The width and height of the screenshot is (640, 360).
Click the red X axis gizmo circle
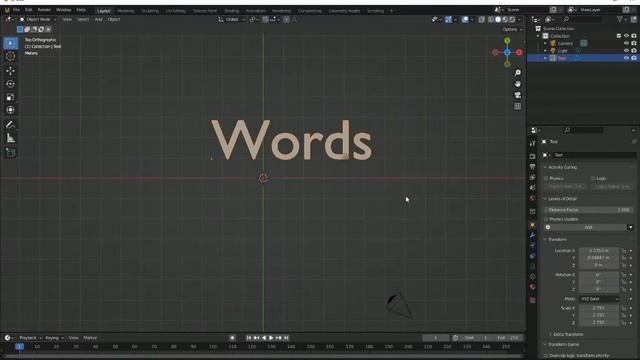(x=519, y=52)
